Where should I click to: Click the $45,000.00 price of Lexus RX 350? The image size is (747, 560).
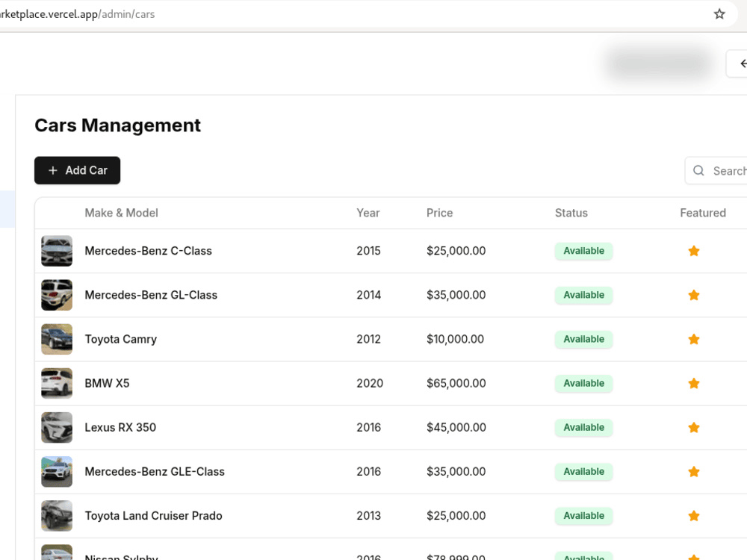(x=456, y=428)
